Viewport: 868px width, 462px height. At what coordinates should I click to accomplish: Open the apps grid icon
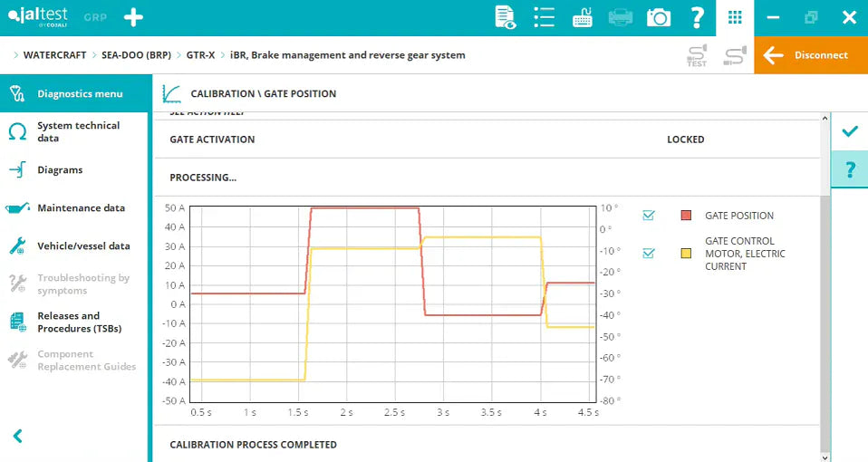tap(735, 17)
